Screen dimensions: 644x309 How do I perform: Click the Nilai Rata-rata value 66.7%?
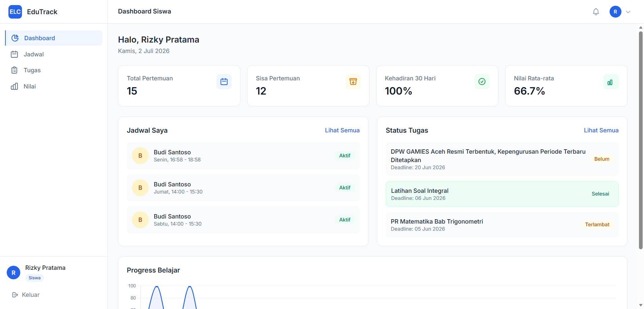[529, 91]
